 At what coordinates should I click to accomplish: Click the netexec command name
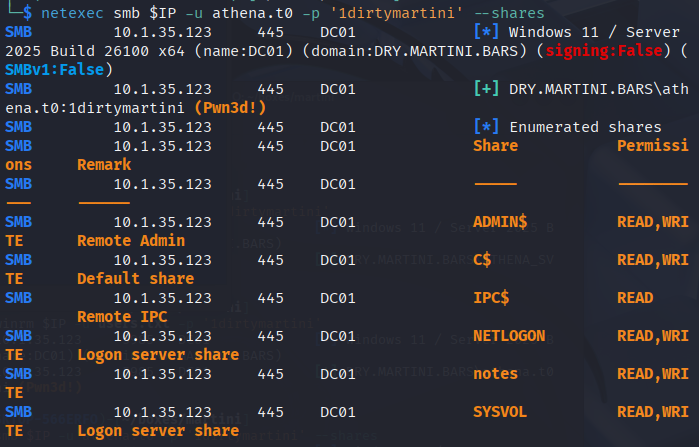pos(72,13)
